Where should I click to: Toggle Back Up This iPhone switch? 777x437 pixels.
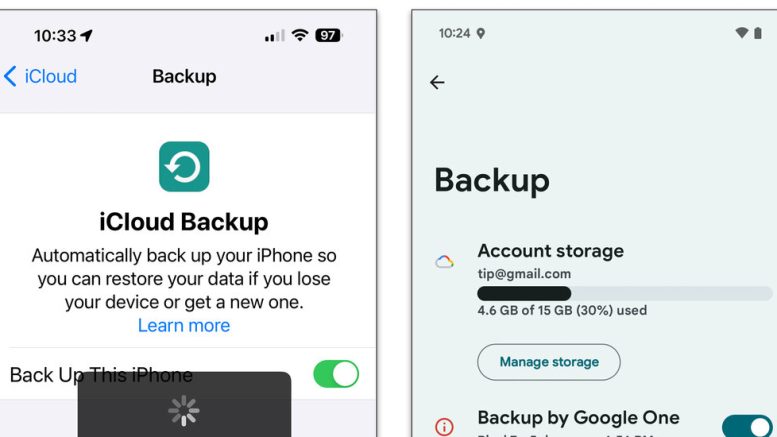336,374
